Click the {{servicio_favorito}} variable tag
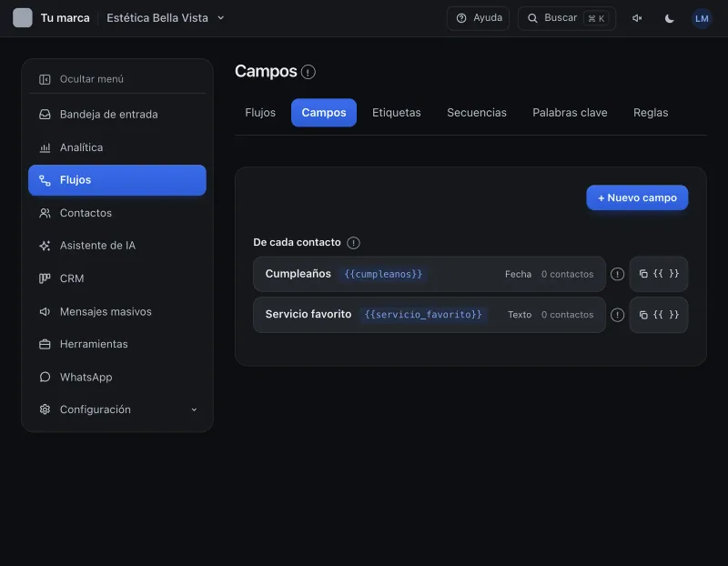 pos(423,315)
